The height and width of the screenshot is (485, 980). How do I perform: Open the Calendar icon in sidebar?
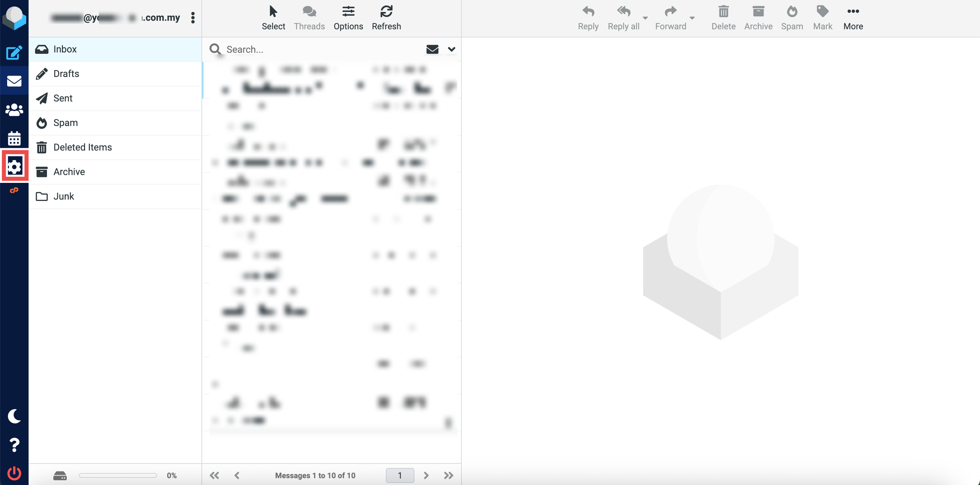coord(14,139)
